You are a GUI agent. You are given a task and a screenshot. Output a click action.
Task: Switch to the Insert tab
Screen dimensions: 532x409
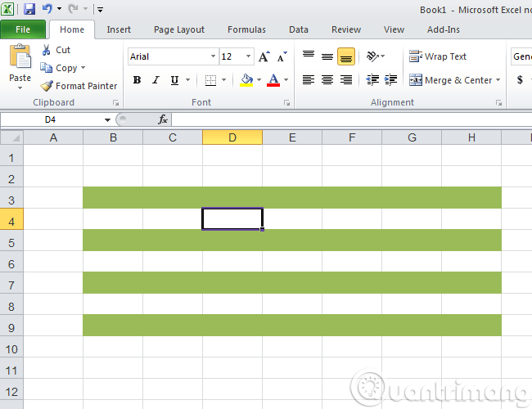[119, 29]
